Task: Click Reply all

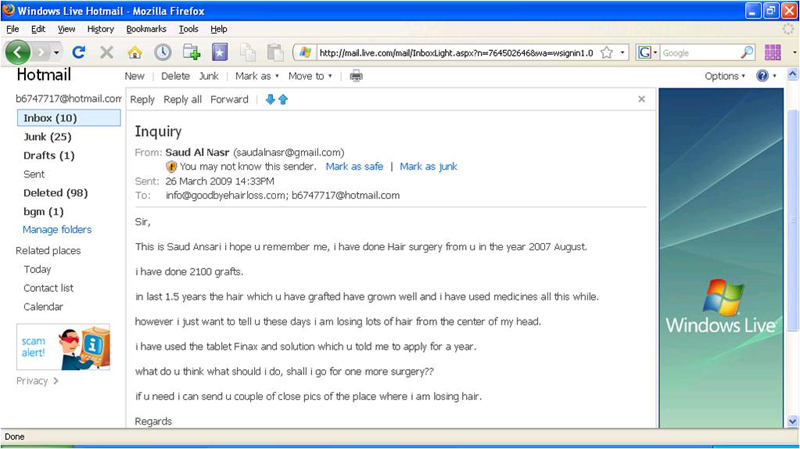Action: (183, 99)
